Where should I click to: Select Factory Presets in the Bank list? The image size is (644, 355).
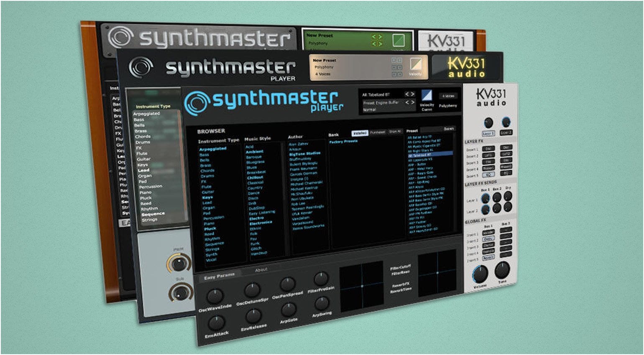(x=343, y=142)
